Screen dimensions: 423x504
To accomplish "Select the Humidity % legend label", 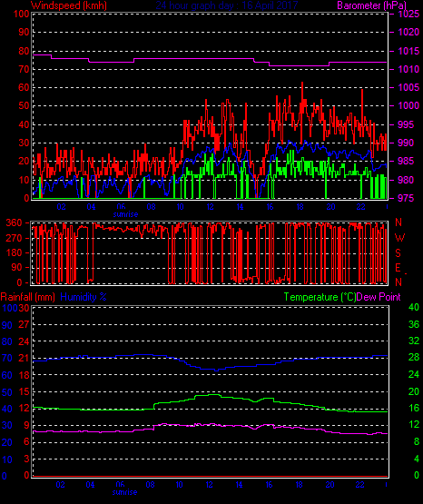I will pyautogui.click(x=84, y=297).
